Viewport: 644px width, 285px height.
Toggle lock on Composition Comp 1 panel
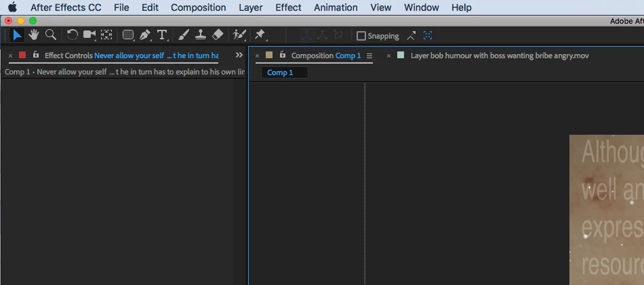tap(282, 55)
